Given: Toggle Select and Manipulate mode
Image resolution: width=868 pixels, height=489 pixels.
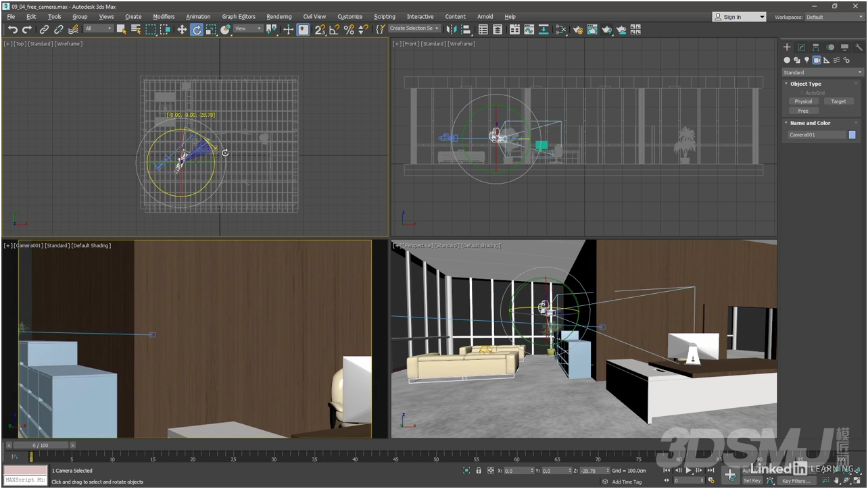Looking at the screenshot, I should click(x=289, y=29).
